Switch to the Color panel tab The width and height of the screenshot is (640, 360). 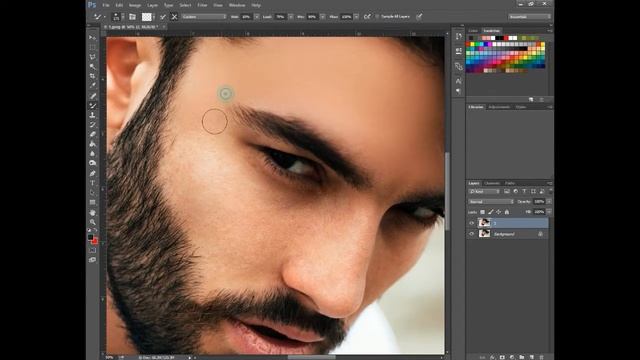pyautogui.click(x=473, y=31)
